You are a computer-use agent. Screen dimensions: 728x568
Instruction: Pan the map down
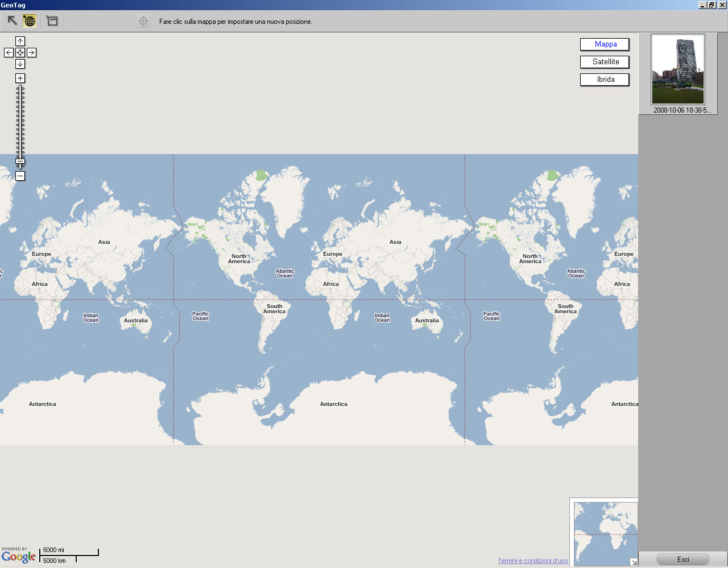[20, 64]
